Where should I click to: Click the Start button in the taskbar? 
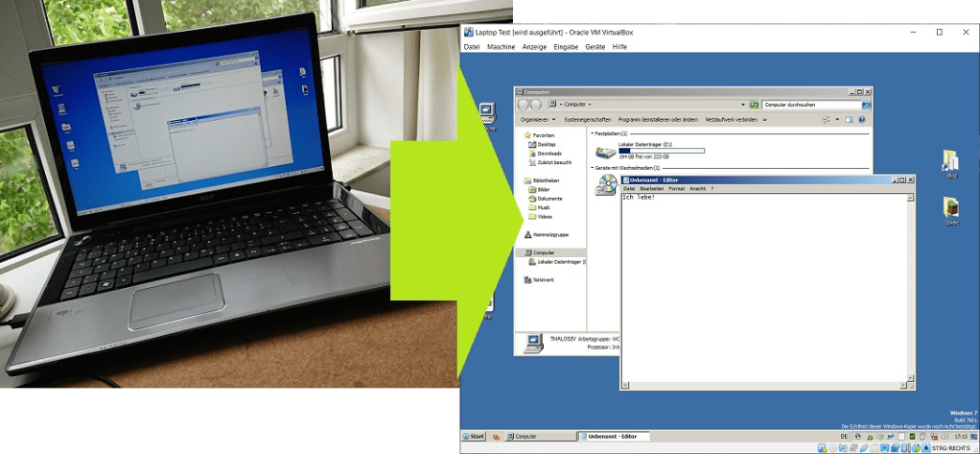point(474,437)
